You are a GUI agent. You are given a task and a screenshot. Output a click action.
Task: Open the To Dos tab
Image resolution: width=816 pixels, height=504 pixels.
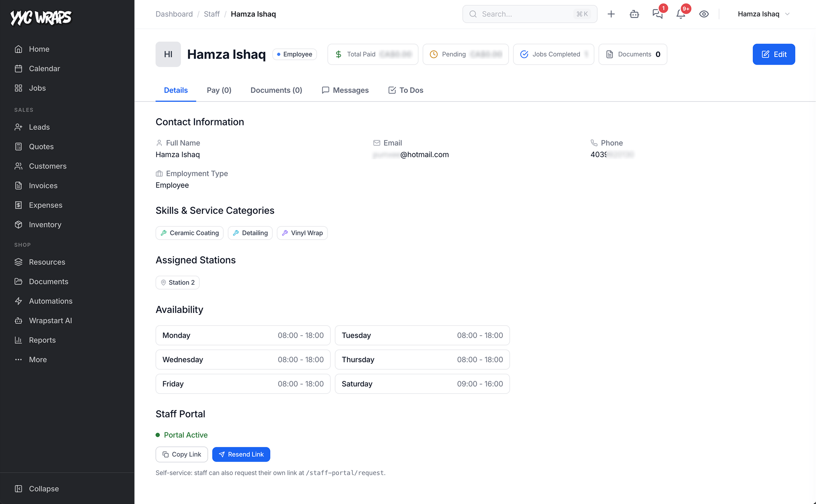pos(406,90)
